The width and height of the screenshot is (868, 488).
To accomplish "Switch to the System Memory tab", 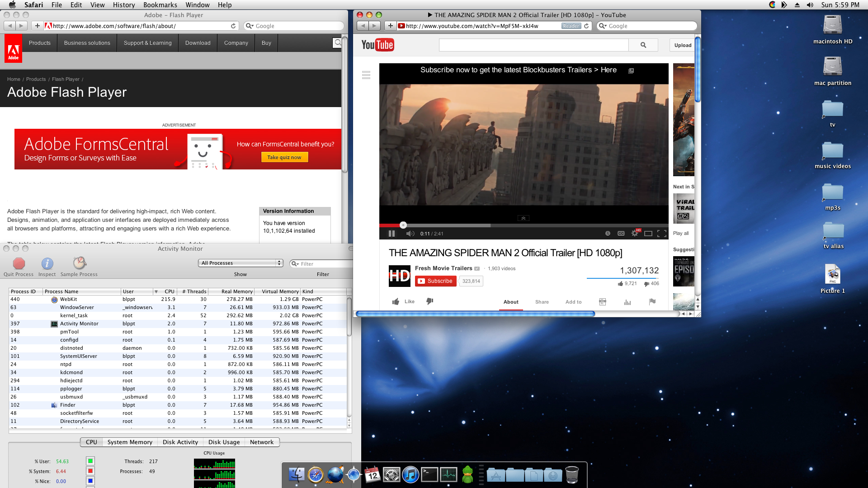I will (x=130, y=442).
